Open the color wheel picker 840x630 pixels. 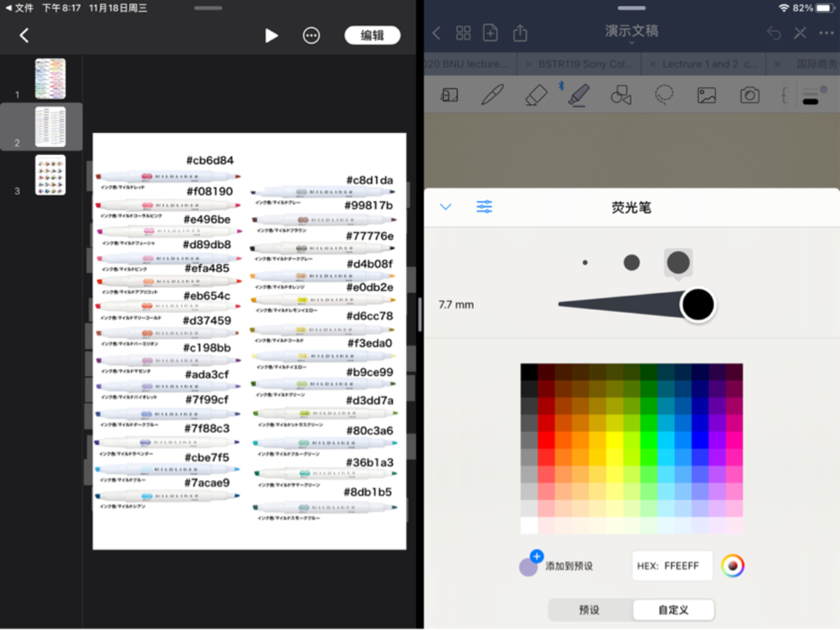pyautogui.click(x=733, y=566)
